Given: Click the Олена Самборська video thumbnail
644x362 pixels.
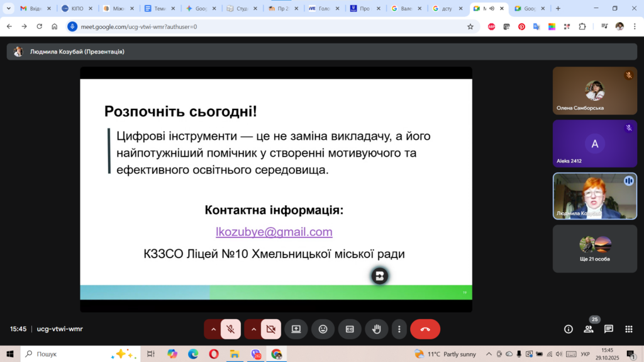Looking at the screenshot, I should [595, 91].
